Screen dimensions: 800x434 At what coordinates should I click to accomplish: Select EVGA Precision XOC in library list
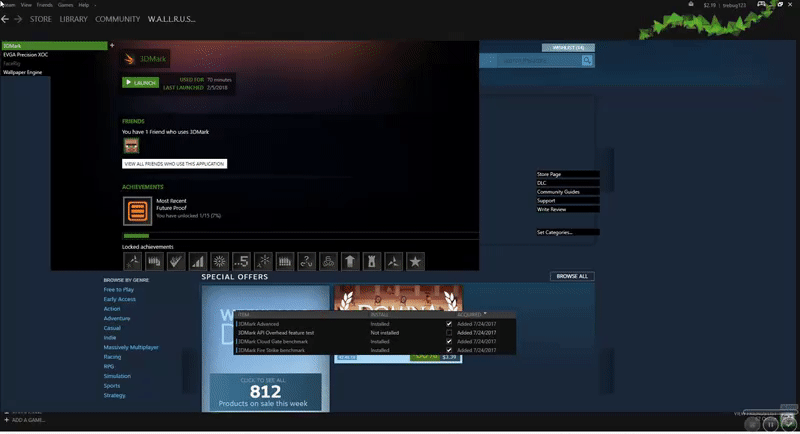26,55
